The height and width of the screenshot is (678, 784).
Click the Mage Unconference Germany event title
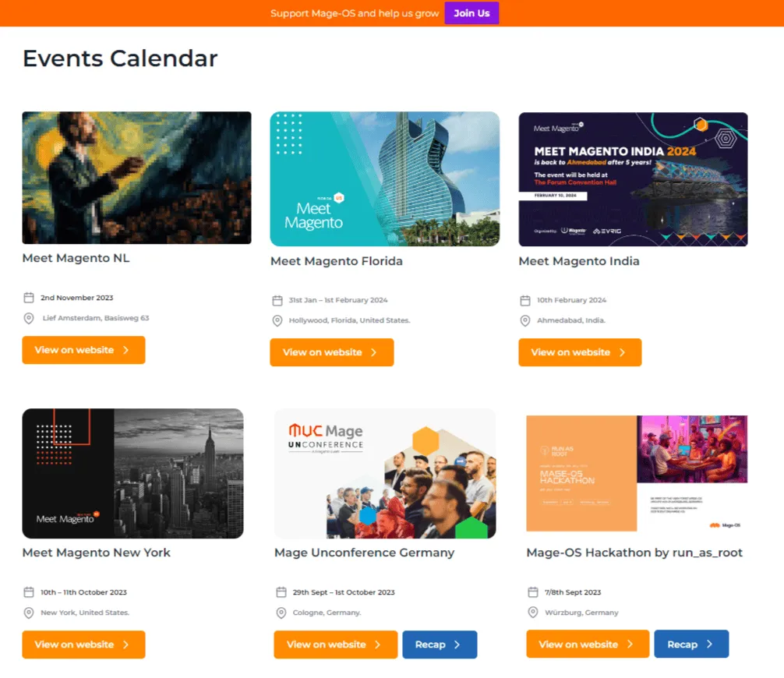[364, 553]
